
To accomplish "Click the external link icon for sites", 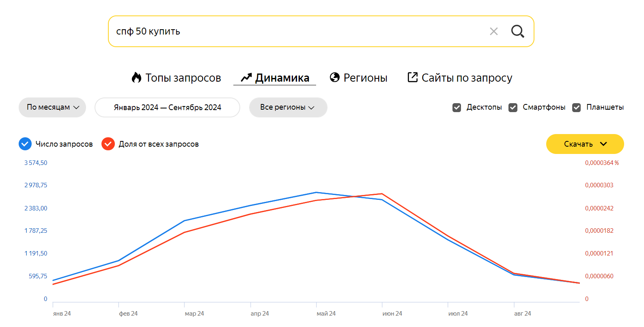I will click(412, 77).
